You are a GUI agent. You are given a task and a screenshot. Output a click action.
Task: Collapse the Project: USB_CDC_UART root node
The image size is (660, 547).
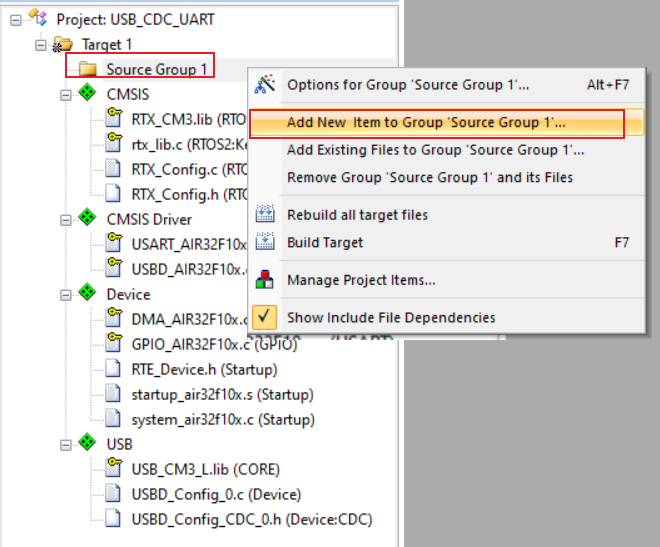tap(16, 20)
